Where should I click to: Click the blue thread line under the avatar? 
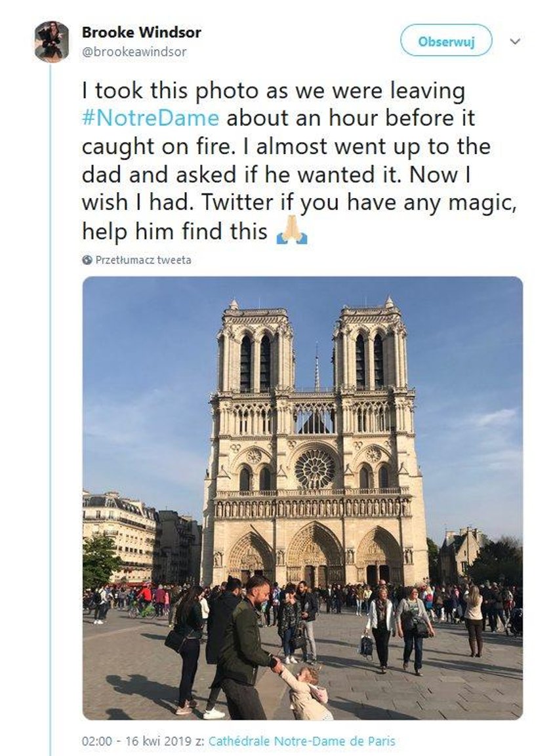[x=50, y=410]
